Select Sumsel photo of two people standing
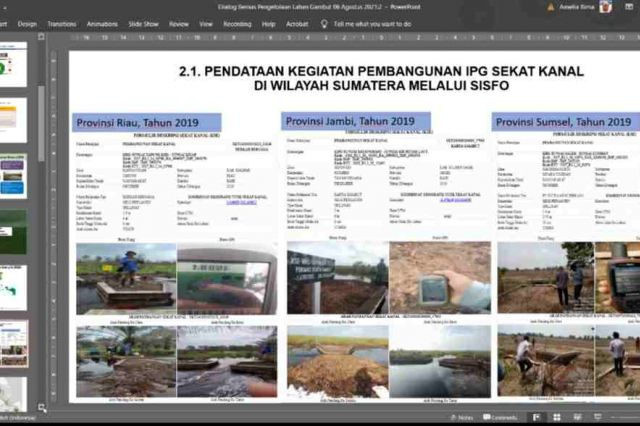640x426 pixels. [x=546, y=277]
